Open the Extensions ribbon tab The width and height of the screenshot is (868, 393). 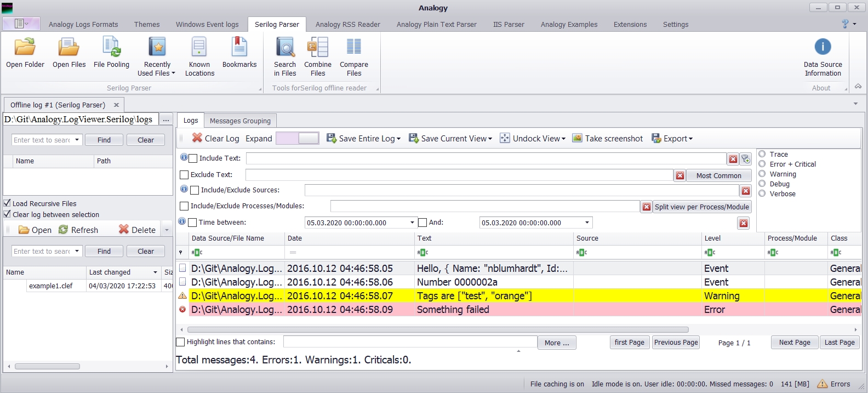(630, 25)
